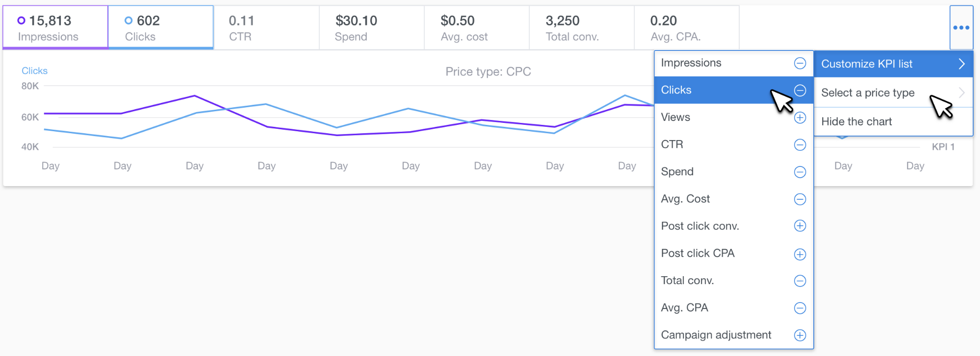Click the Avg. Cost row label

[x=685, y=199]
